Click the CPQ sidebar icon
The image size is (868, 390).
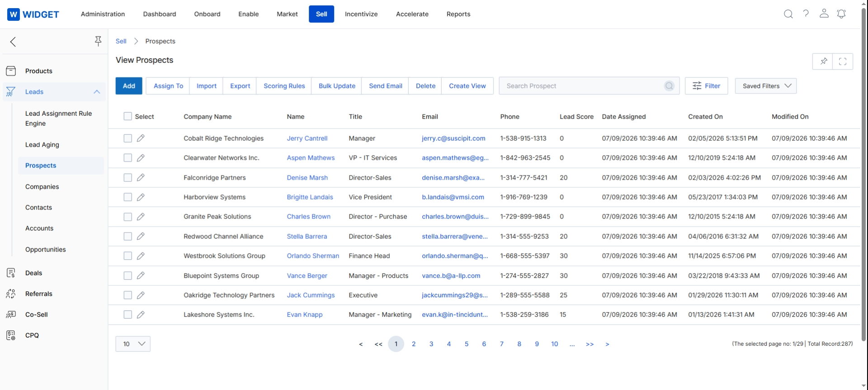[11, 335]
